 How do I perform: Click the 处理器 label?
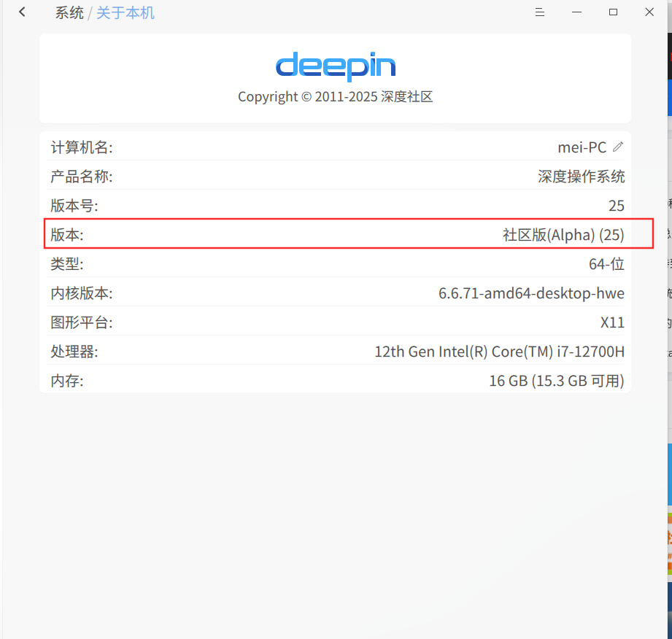(x=74, y=352)
